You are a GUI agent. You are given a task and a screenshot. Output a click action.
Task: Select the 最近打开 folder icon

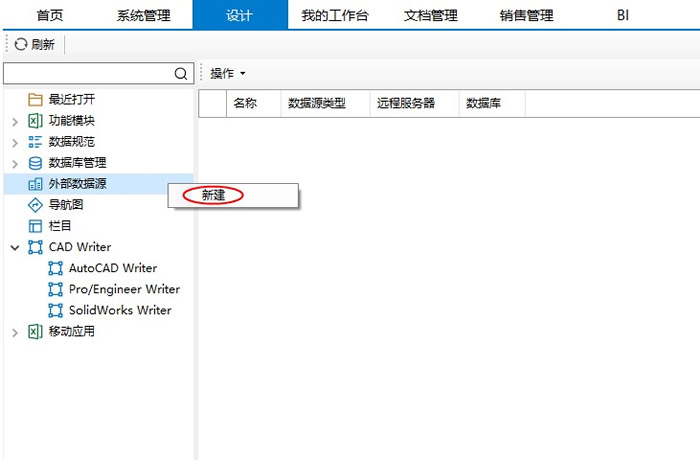click(x=35, y=99)
